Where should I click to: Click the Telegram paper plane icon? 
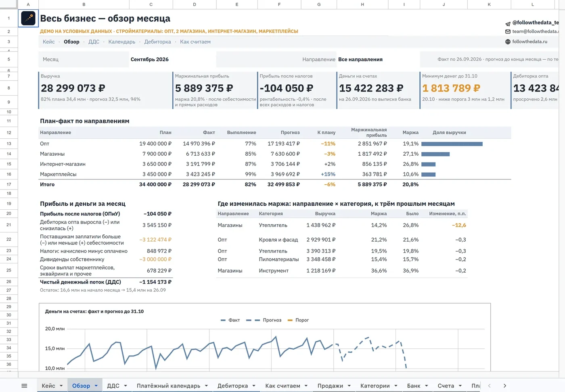508,23
